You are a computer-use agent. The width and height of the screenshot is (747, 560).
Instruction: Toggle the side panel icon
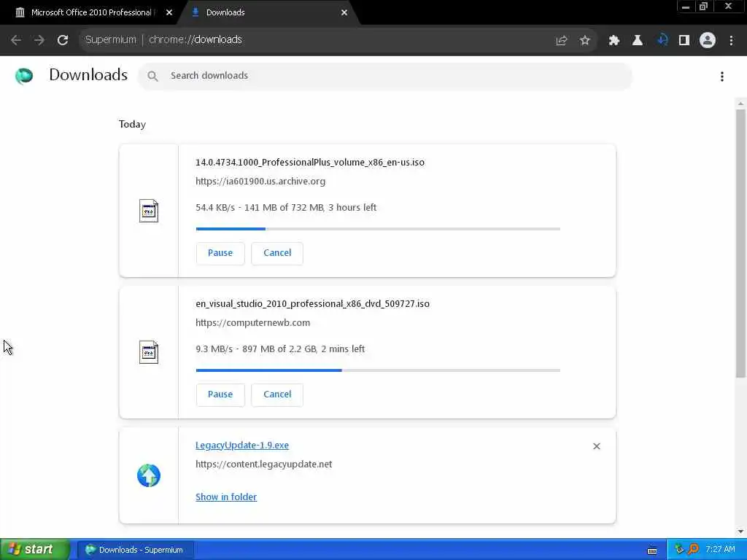(684, 41)
